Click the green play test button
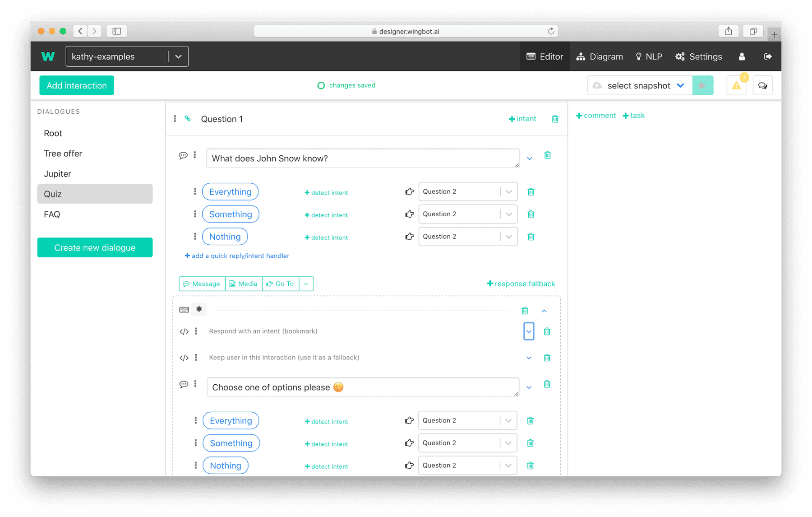 click(703, 85)
